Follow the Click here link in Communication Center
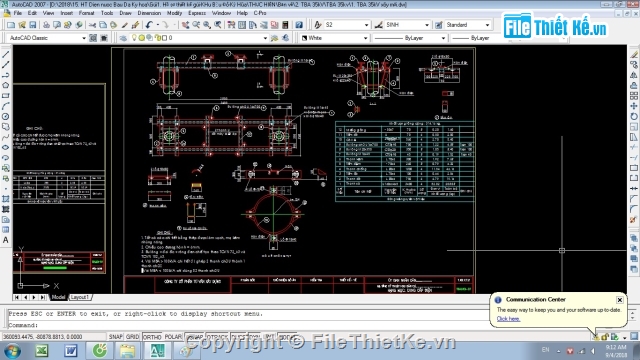 (508, 319)
